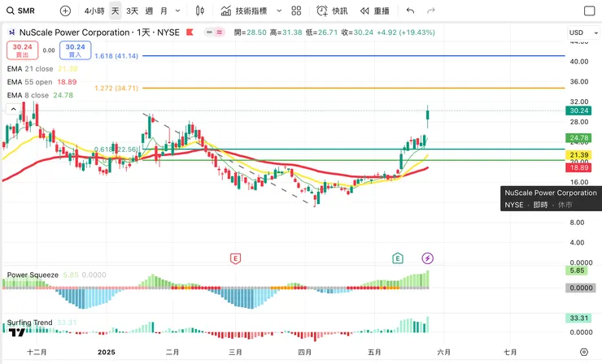Click the TradingView logo
Screen dimensions: 602x364
(x=17, y=332)
